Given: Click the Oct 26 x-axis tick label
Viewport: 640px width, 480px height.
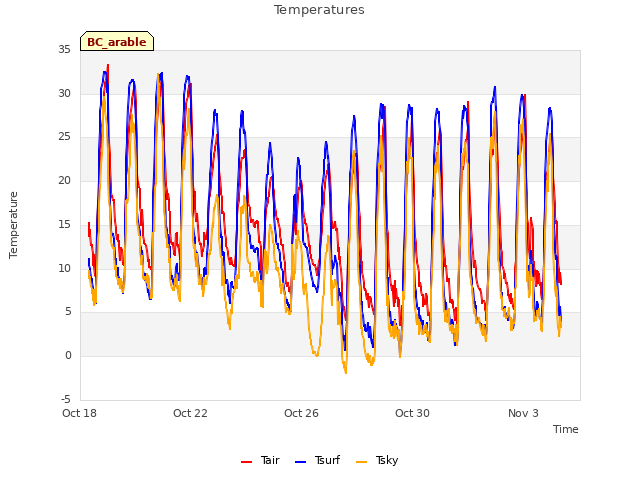Looking at the screenshot, I should (301, 413).
